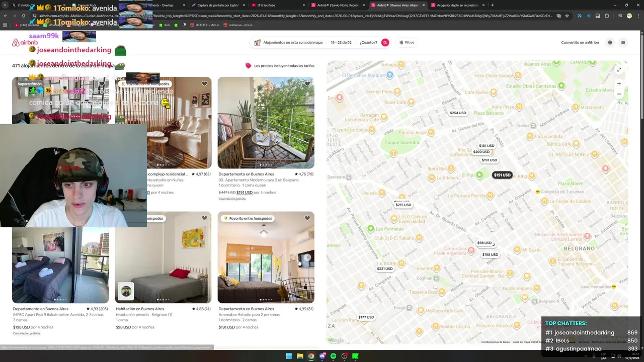Open Windows Start menu

[289, 356]
